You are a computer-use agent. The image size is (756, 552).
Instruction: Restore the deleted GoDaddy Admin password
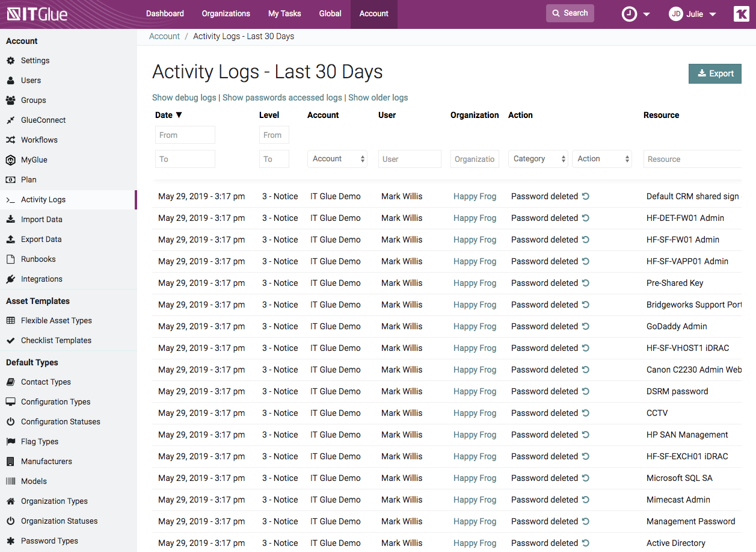(x=585, y=326)
